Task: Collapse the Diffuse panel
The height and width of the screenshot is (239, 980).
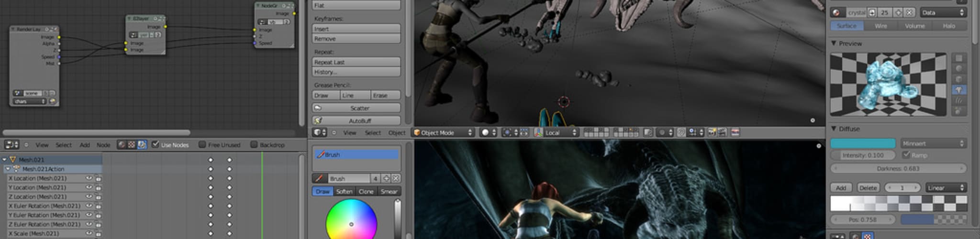Action: [834, 129]
